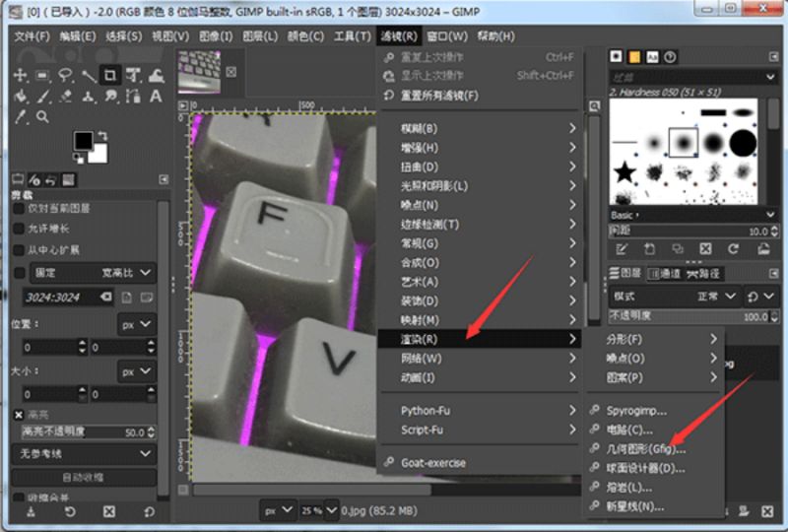Select the Rectangle Select tool
This screenshot has width=788, height=532.
tap(42, 76)
